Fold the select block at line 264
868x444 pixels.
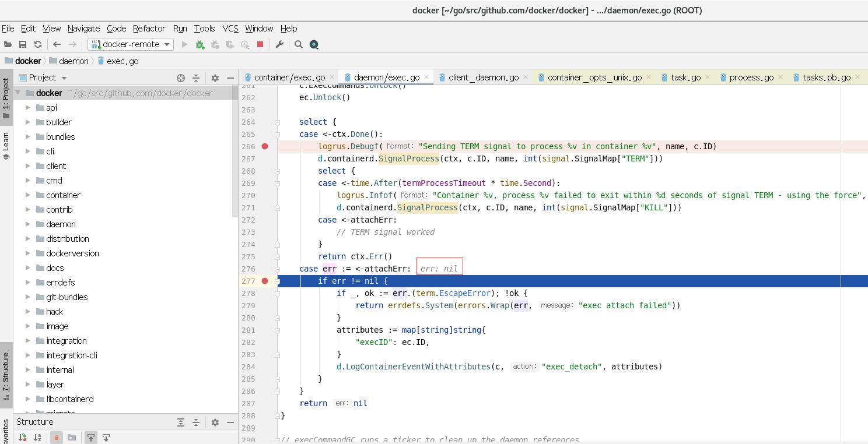click(278, 122)
